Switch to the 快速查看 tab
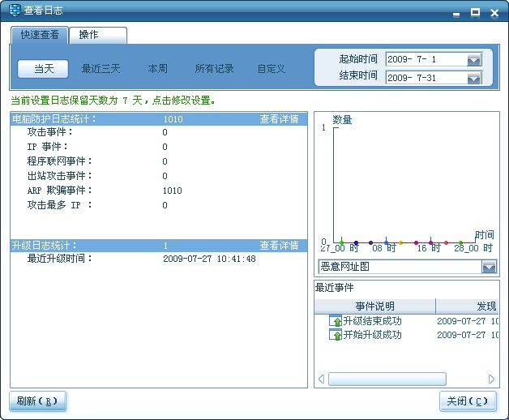Viewport: 509px width, 420px height. 40,35
